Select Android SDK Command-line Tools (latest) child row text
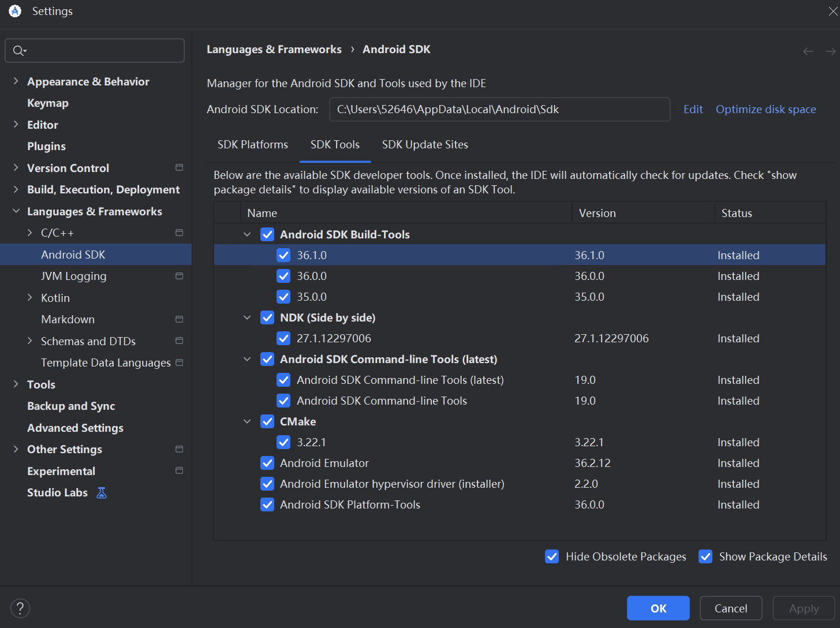 click(400, 380)
